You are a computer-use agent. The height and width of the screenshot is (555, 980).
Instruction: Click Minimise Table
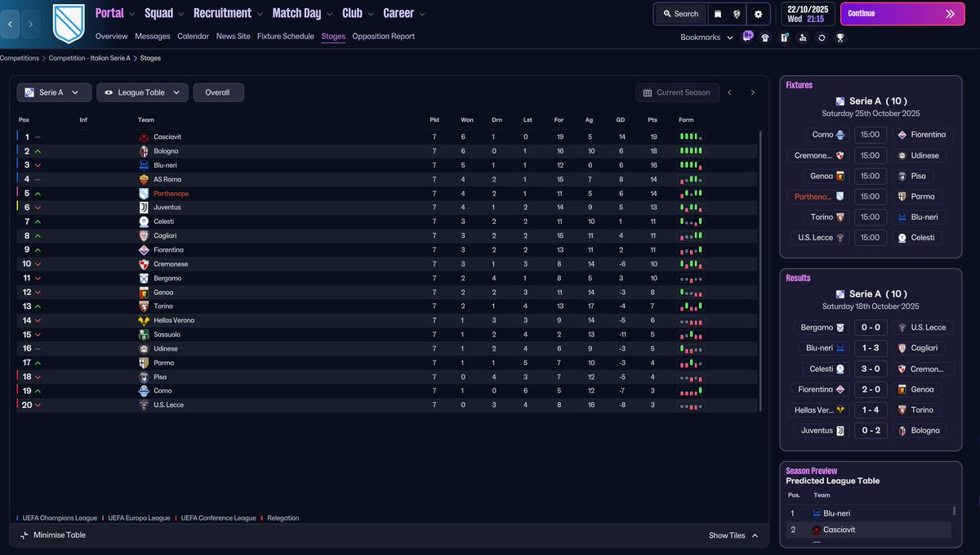[x=53, y=535]
